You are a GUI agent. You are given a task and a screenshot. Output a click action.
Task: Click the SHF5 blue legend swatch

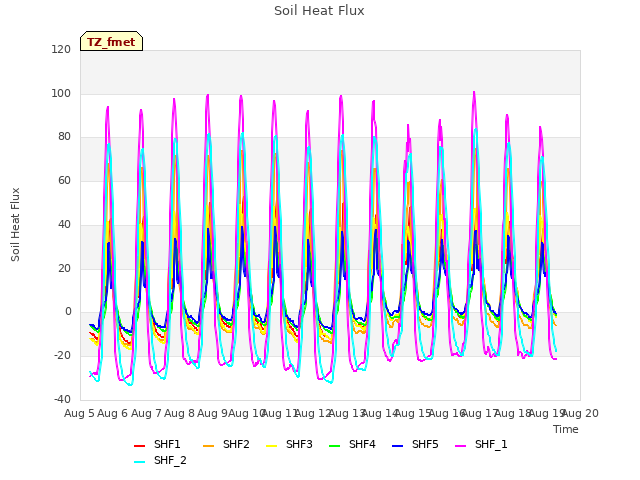398,446
